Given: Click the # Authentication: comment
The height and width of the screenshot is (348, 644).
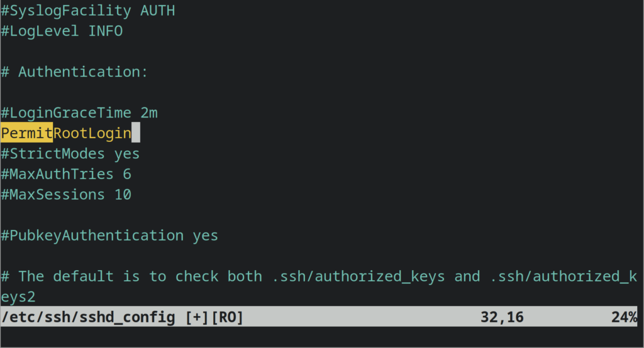Looking at the screenshot, I should click(74, 72).
